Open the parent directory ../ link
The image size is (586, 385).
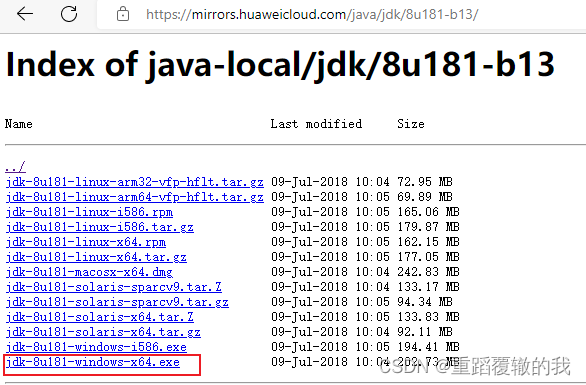(15, 167)
